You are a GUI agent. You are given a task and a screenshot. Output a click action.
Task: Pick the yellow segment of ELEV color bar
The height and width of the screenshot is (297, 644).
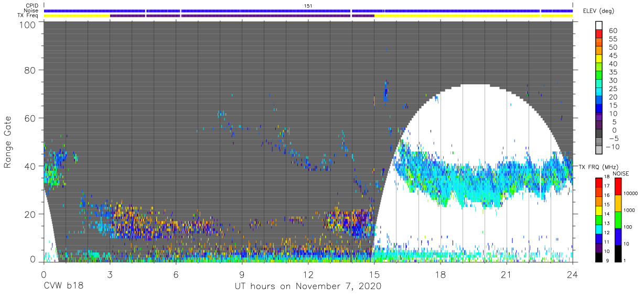coord(599,59)
